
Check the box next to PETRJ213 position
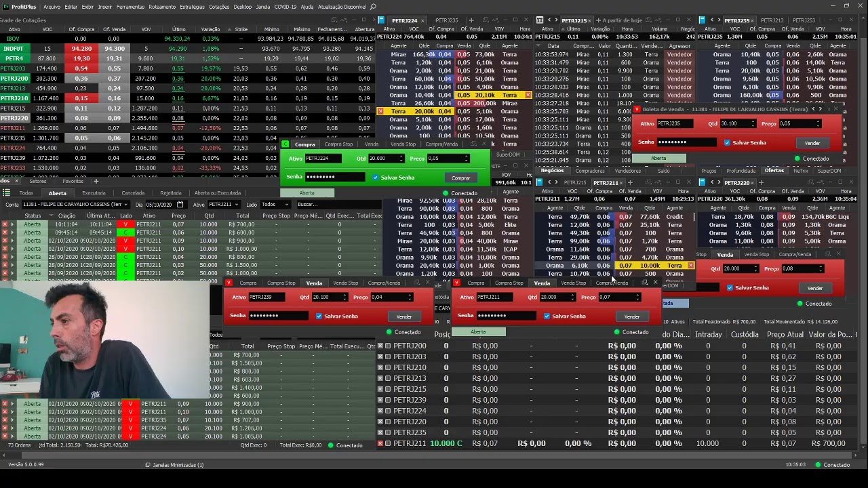tap(388, 378)
